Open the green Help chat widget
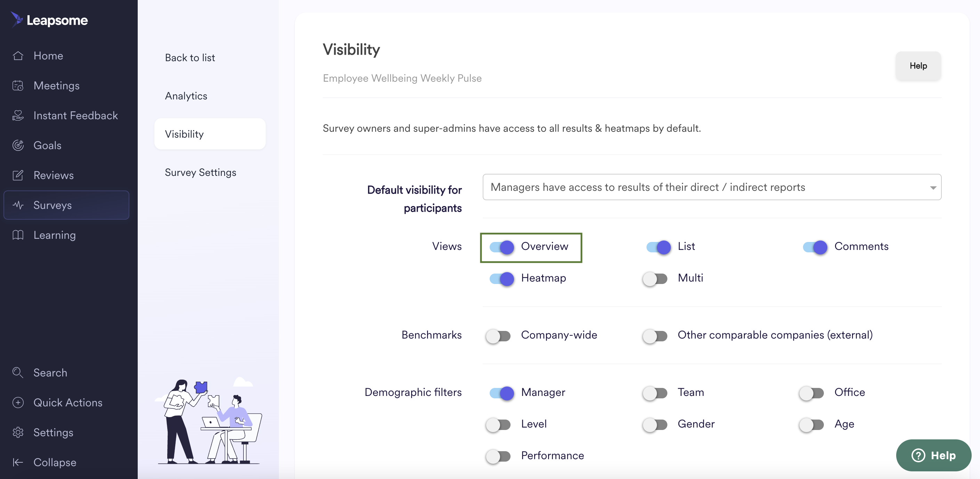Viewport: 980px width, 479px height. [933, 455]
